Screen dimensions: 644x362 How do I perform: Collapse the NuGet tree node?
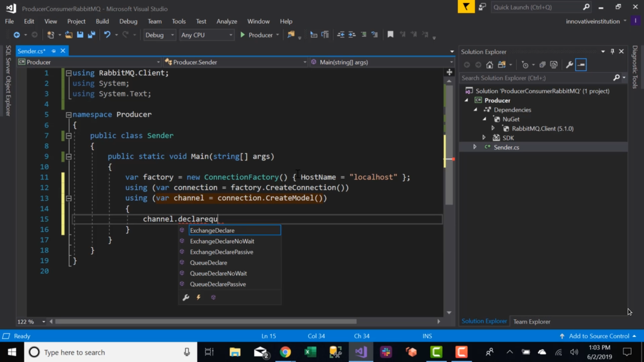485,119
